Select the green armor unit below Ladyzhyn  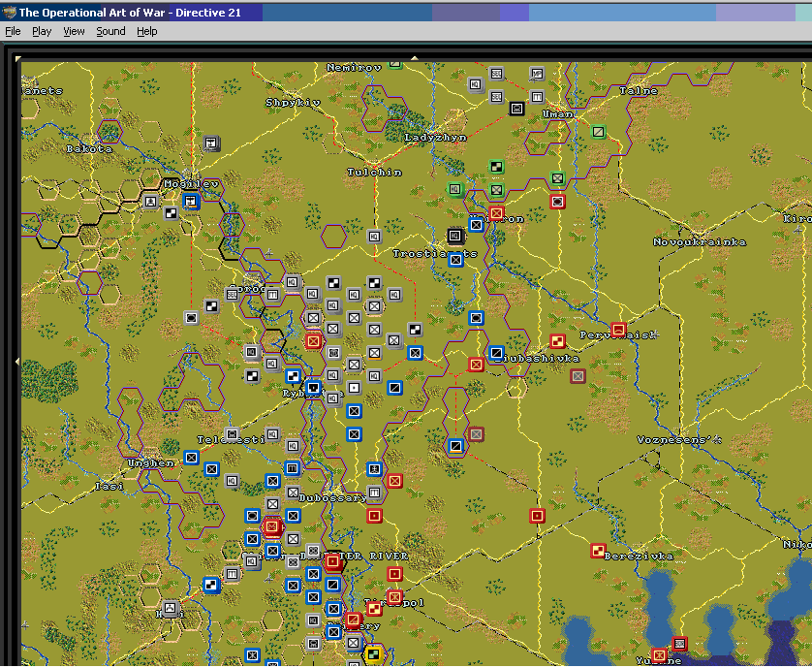point(496,167)
